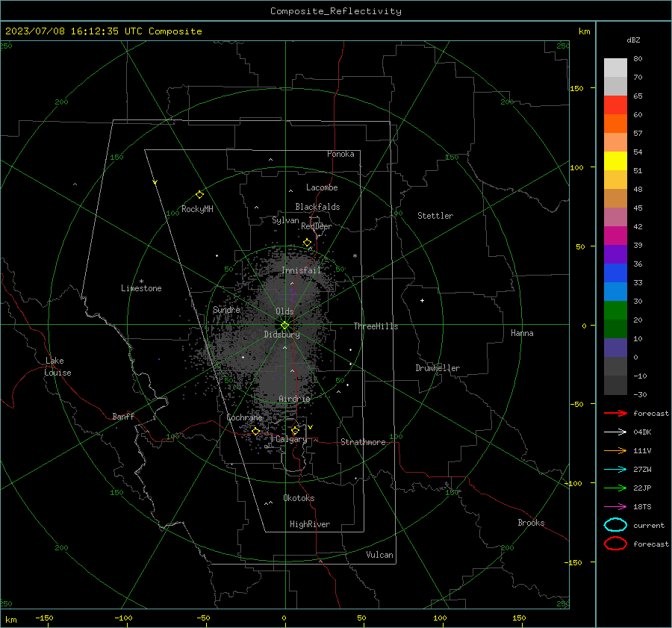The image size is (672, 628).
Task: Choose the purple 39–36 dBZ swatch
Action: click(615, 254)
